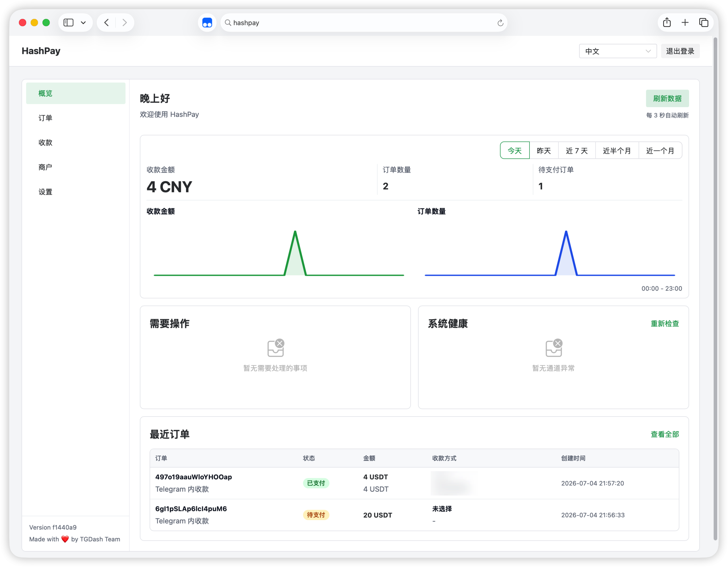Click the blue 订单数量 chart peak
This screenshot has width=728, height=567.
pyautogui.click(x=566, y=232)
